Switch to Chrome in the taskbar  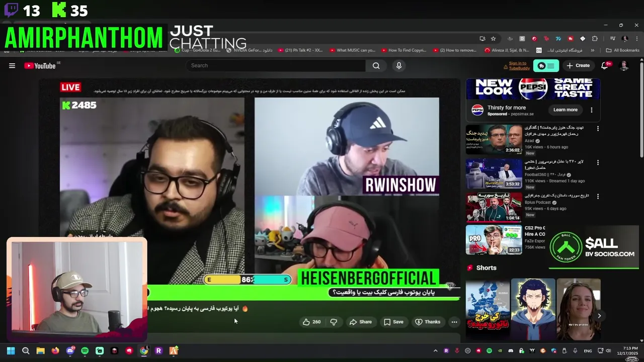tap(144, 350)
